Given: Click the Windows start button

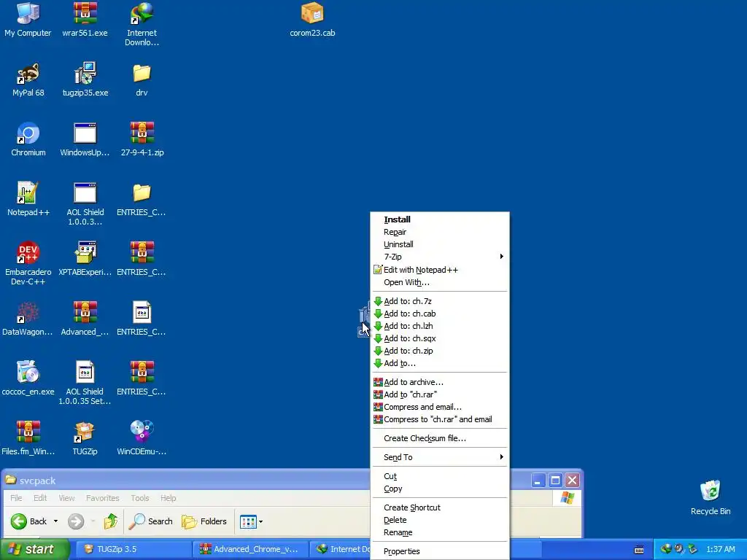Looking at the screenshot, I should [34, 550].
